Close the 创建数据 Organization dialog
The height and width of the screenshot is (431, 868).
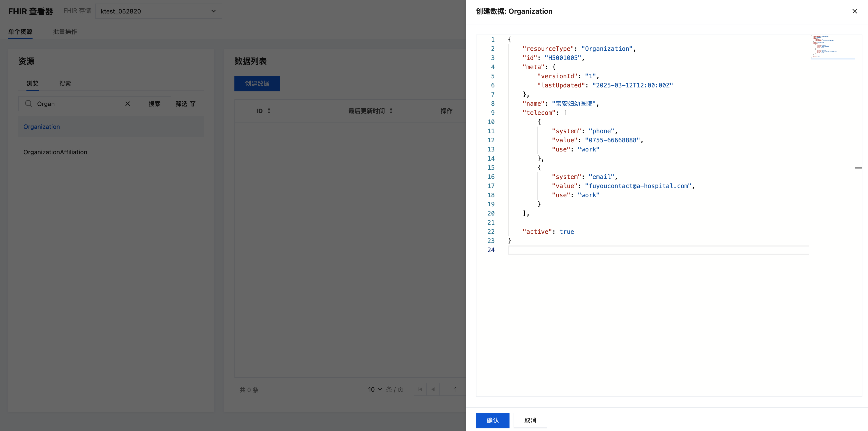click(855, 11)
